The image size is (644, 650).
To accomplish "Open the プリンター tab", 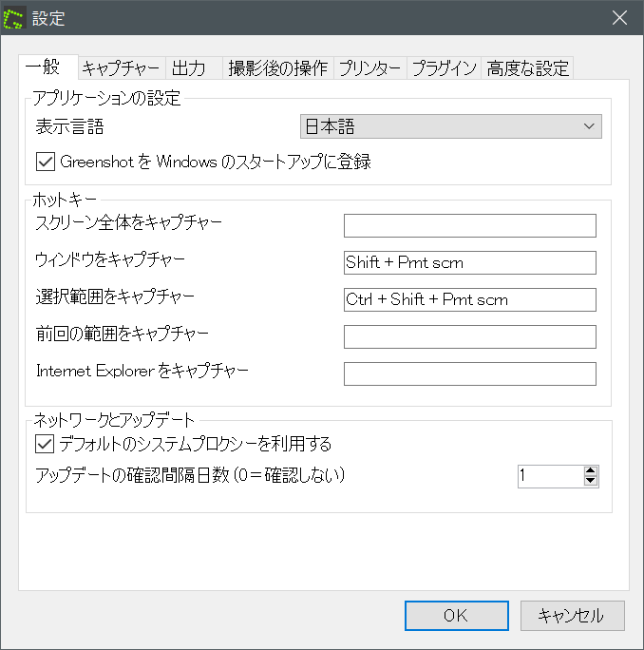I will click(370, 68).
